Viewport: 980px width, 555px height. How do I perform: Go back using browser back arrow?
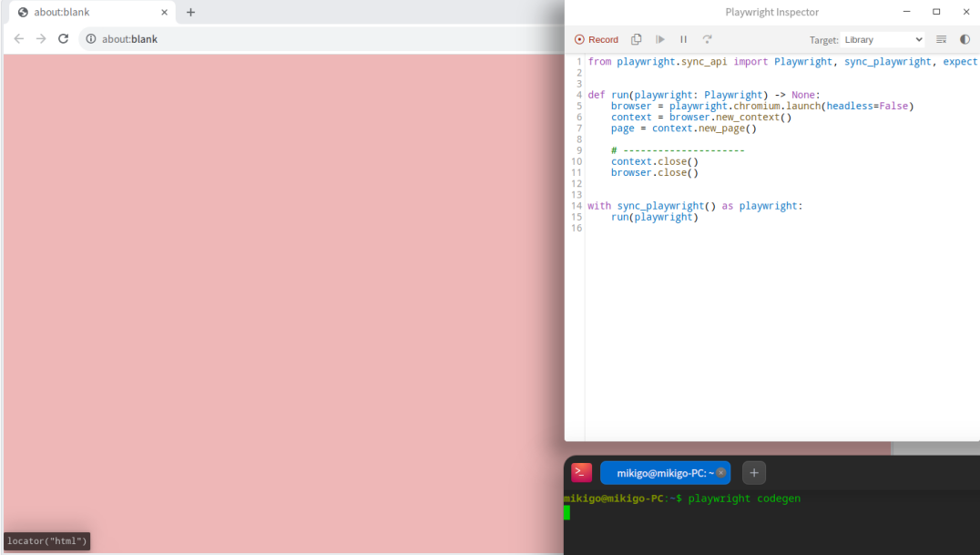(19, 39)
